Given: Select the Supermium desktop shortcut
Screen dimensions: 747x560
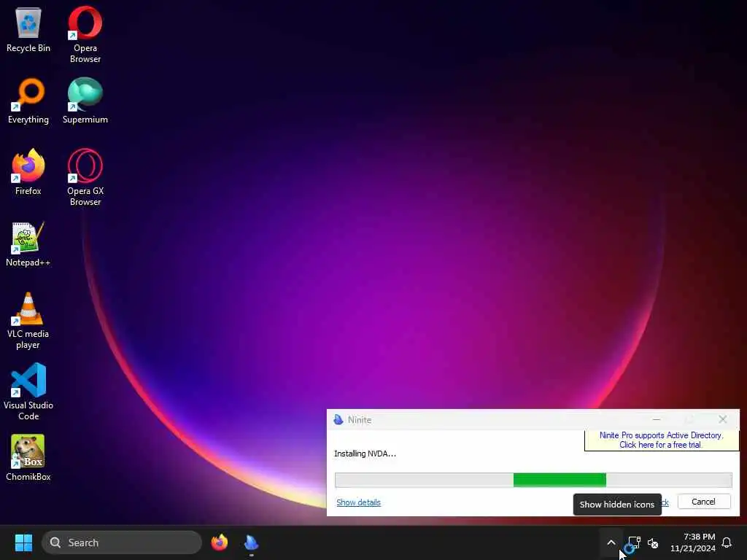Looking at the screenshot, I should (85, 101).
